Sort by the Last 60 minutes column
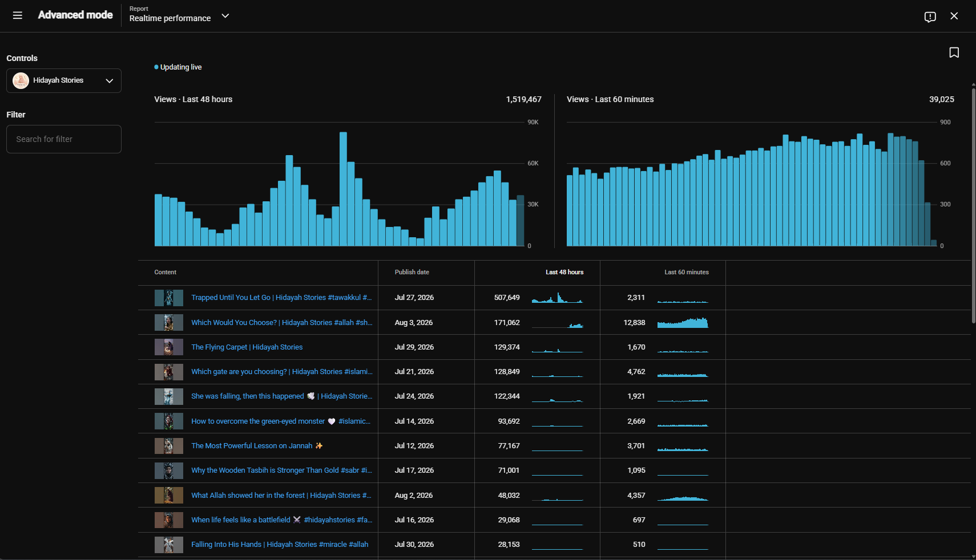976x560 pixels. tap(687, 272)
